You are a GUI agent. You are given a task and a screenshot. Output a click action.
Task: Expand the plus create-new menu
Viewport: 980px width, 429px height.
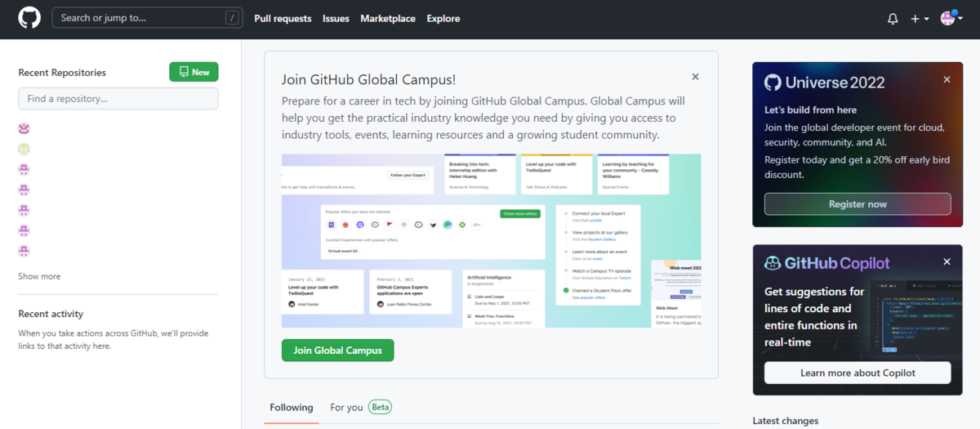click(x=920, y=19)
